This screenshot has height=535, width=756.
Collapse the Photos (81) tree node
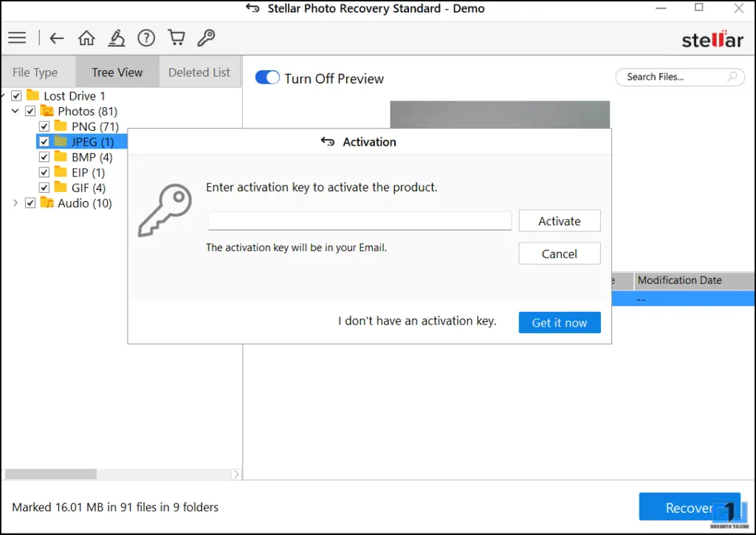click(16, 112)
